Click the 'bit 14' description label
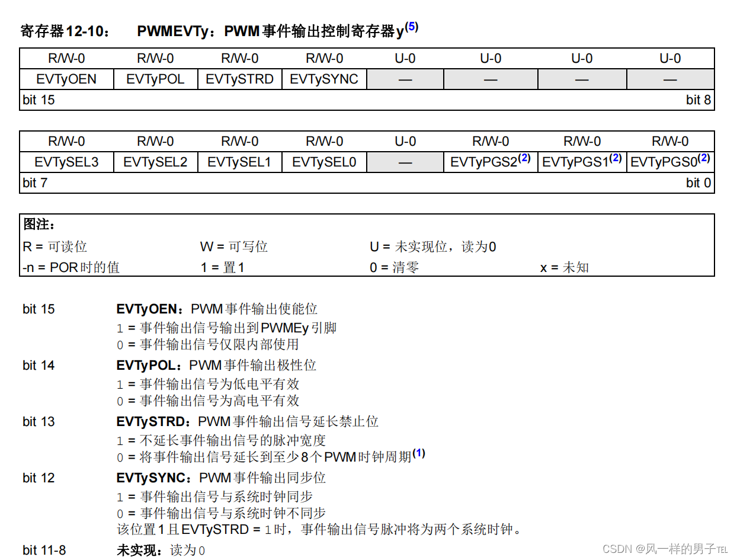This screenshot has width=737, height=560. click(x=39, y=366)
